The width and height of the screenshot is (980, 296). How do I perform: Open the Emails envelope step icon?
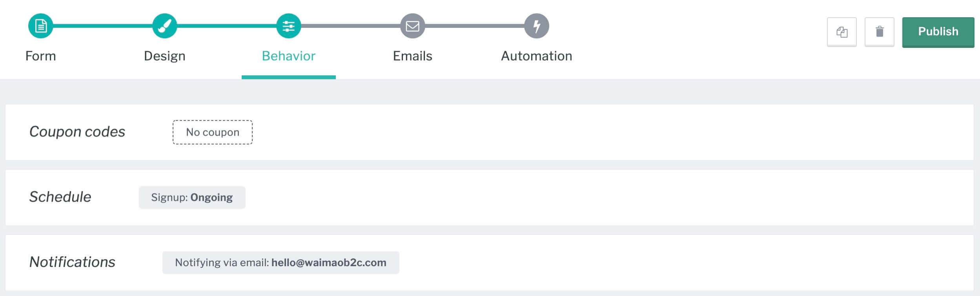(412, 26)
